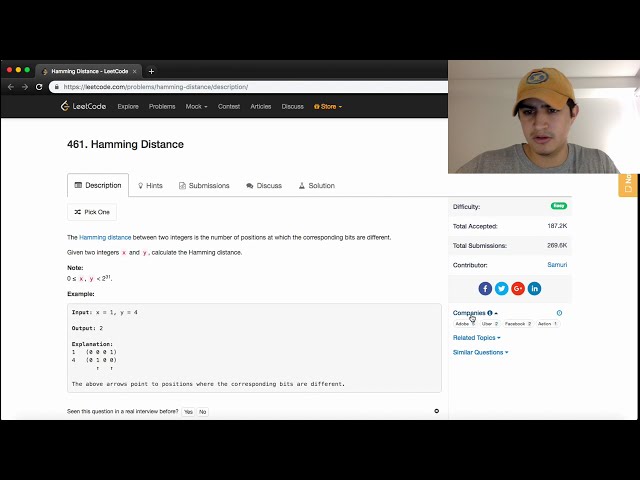This screenshot has width=640, height=480.
Task: Open Problems in the navigation bar
Action: coord(162,107)
